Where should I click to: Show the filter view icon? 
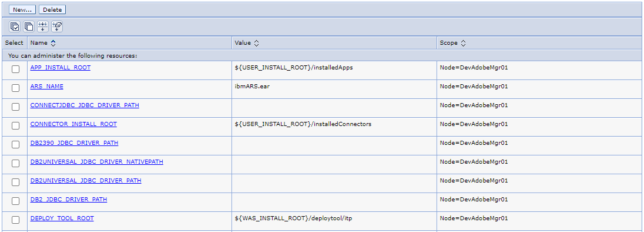(x=43, y=26)
